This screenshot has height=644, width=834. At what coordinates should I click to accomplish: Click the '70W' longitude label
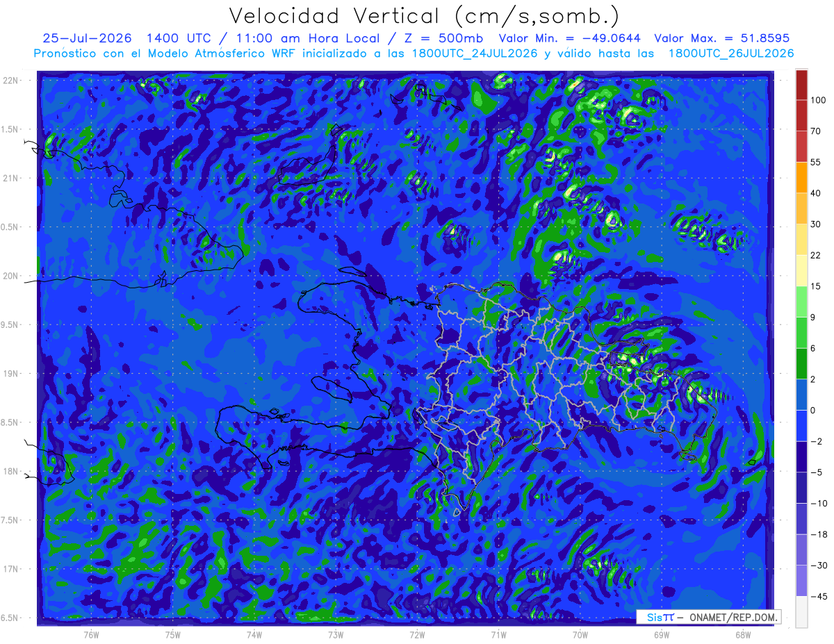pyautogui.click(x=580, y=634)
